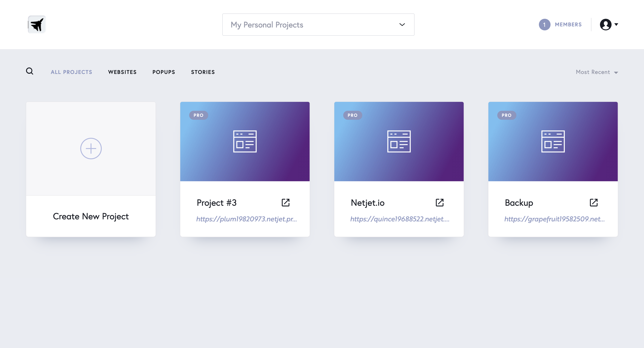644x348 pixels.
Task: Click the search magnifier icon
Action: [x=30, y=72]
